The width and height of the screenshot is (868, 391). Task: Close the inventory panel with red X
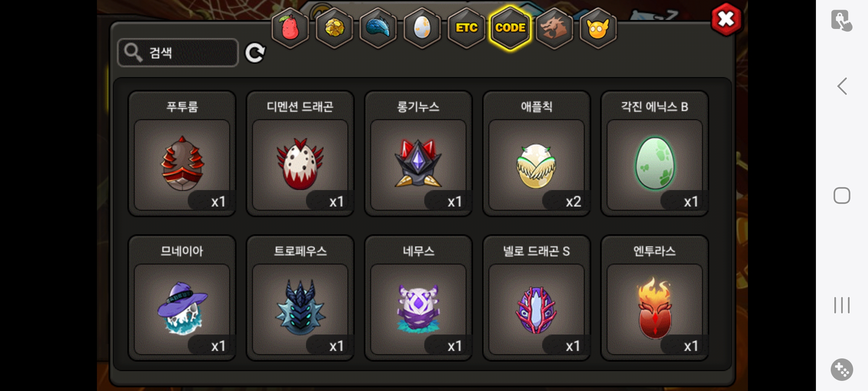[726, 20]
